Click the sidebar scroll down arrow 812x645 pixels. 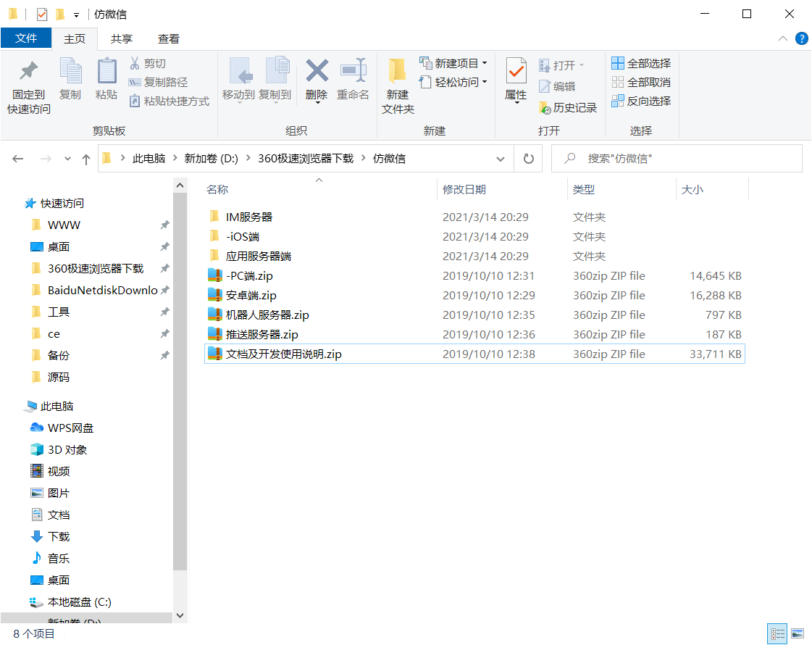[180, 615]
